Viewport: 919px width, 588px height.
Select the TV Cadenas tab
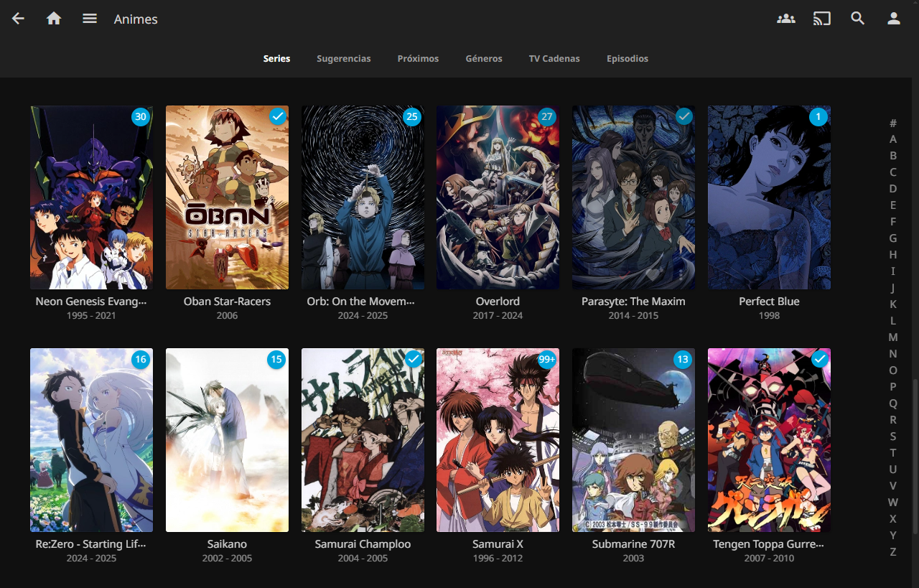coord(554,58)
